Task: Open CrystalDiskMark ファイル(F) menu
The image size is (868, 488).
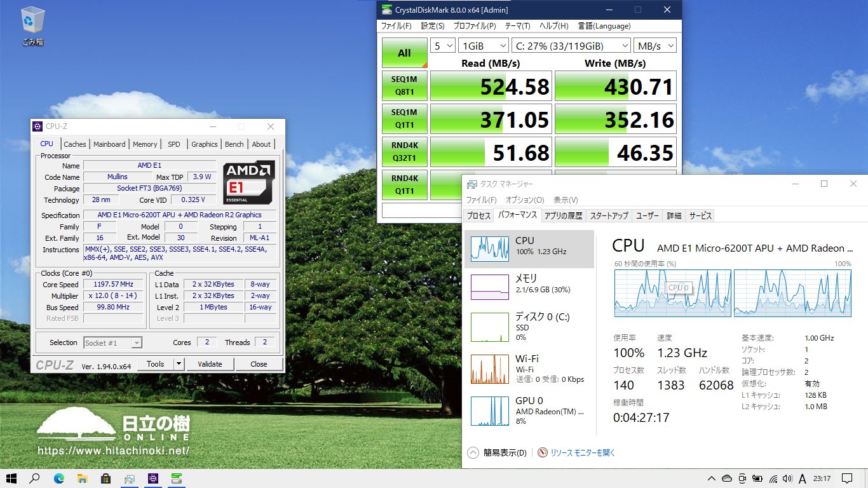Action: tap(396, 26)
